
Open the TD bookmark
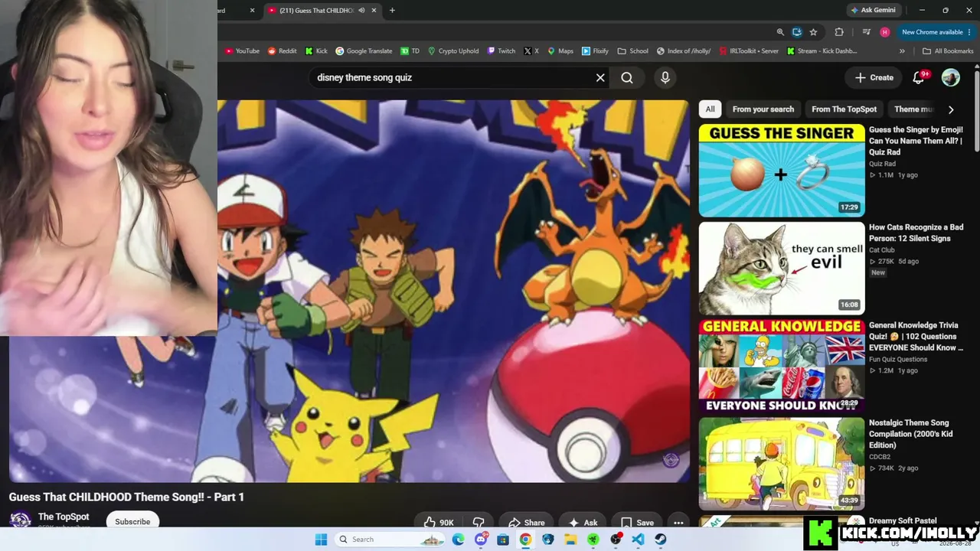(x=410, y=51)
